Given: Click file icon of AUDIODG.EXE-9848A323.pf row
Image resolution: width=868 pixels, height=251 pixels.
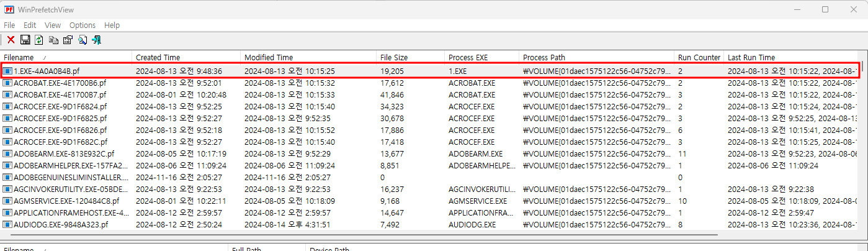Looking at the screenshot, I should coord(7,224).
